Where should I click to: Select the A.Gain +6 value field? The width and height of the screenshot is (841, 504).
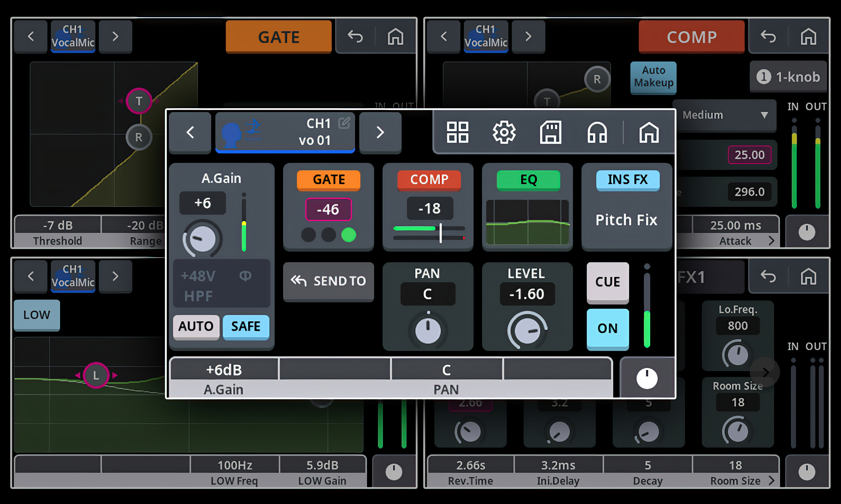(203, 203)
